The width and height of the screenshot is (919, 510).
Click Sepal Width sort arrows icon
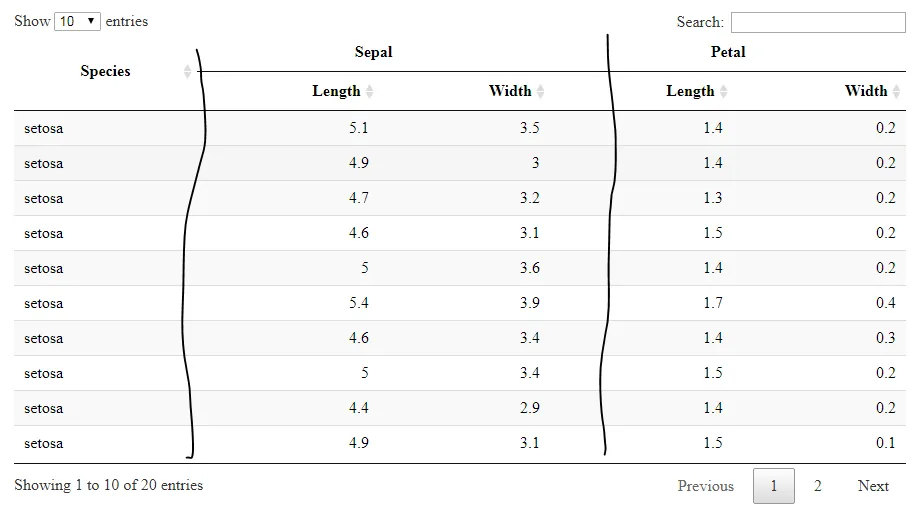(540, 91)
